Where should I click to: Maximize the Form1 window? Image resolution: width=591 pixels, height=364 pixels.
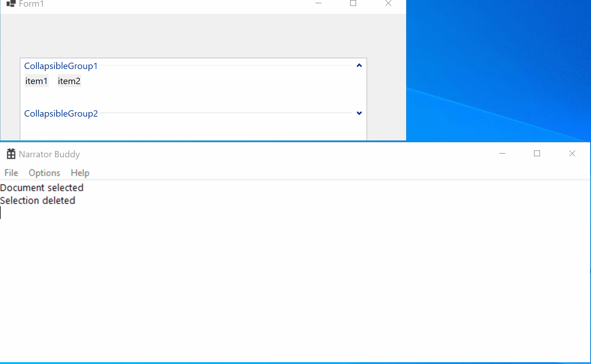coord(353,4)
